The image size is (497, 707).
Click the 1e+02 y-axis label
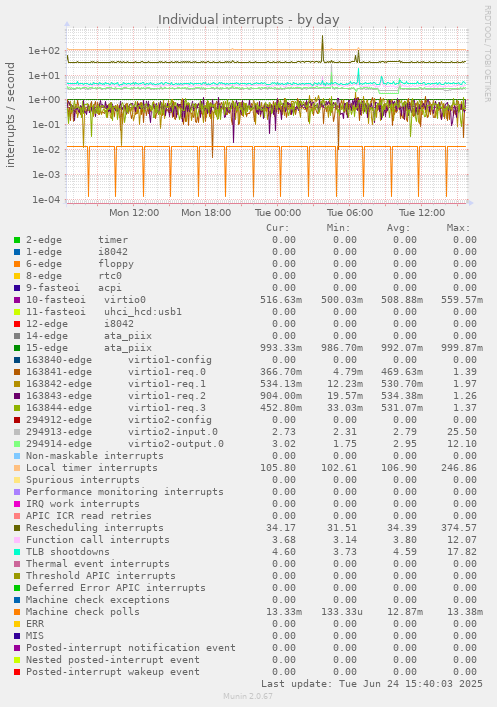[x=44, y=50]
